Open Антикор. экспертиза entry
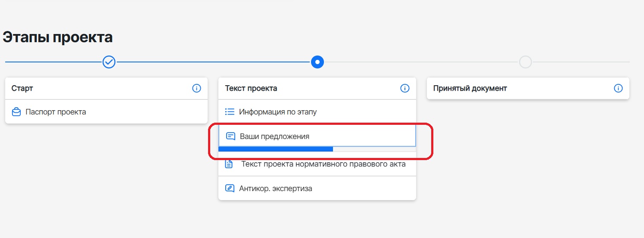The height and width of the screenshot is (238, 644). (317, 189)
